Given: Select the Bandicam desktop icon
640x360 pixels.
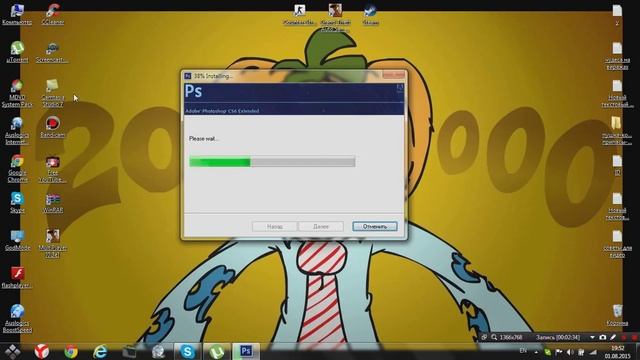Looking at the screenshot, I should (x=52, y=127).
